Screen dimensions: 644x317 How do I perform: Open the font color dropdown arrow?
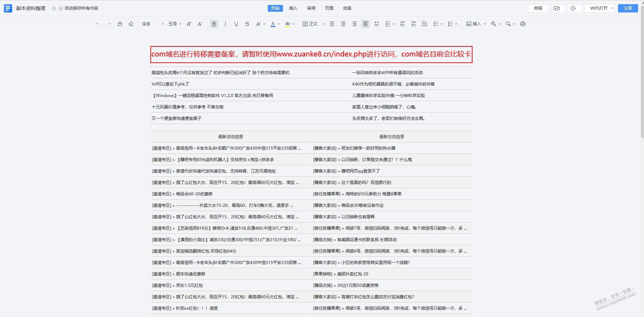[279, 24]
